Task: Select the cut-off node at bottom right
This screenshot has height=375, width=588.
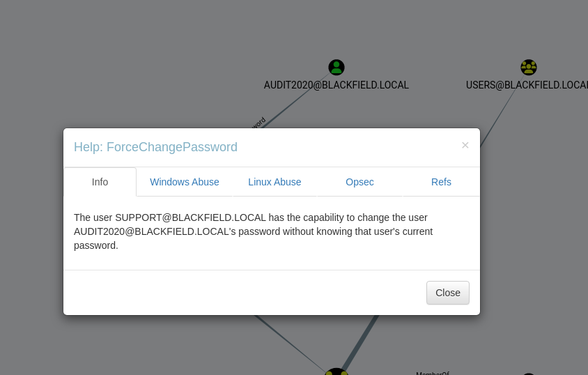Action: 529,374
